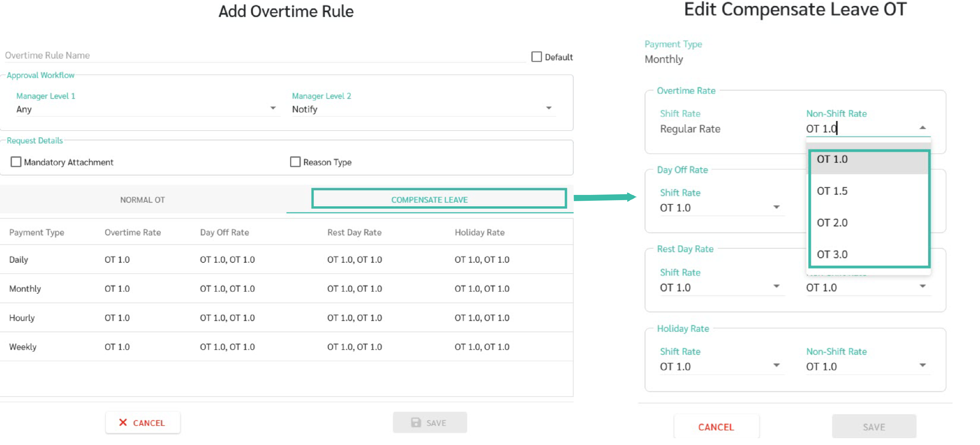Click the Monthly payment type row
Viewport: 980px width, 445px height.
pyautogui.click(x=286, y=288)
